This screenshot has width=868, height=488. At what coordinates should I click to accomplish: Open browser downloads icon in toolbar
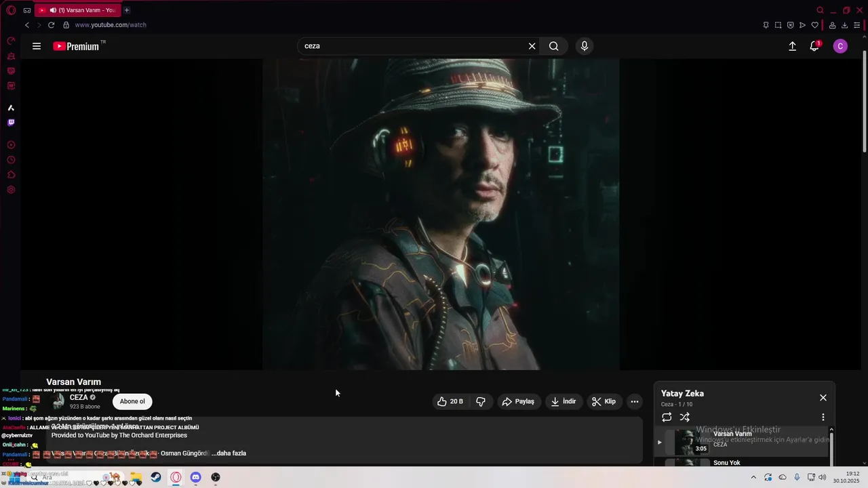(x=844, y=25)
